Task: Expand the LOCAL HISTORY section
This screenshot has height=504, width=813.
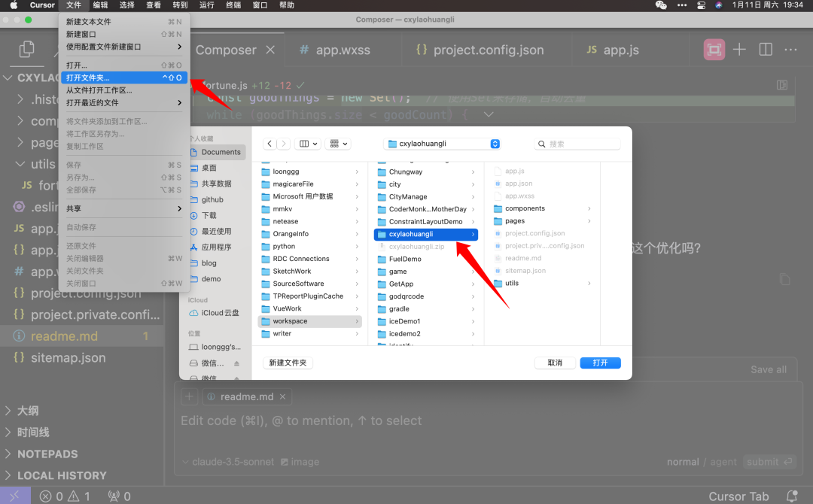Action: click(x=82, y=475)
